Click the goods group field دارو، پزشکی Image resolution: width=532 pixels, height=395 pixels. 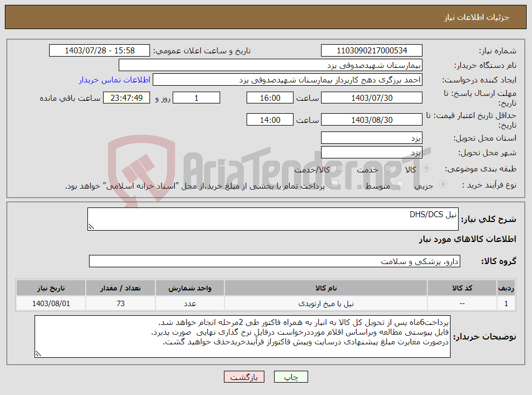275,261
